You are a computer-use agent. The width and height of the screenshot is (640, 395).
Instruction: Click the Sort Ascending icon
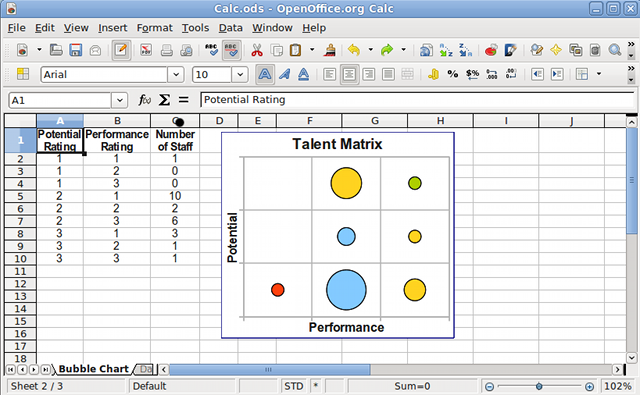click(x=446, y=50)
